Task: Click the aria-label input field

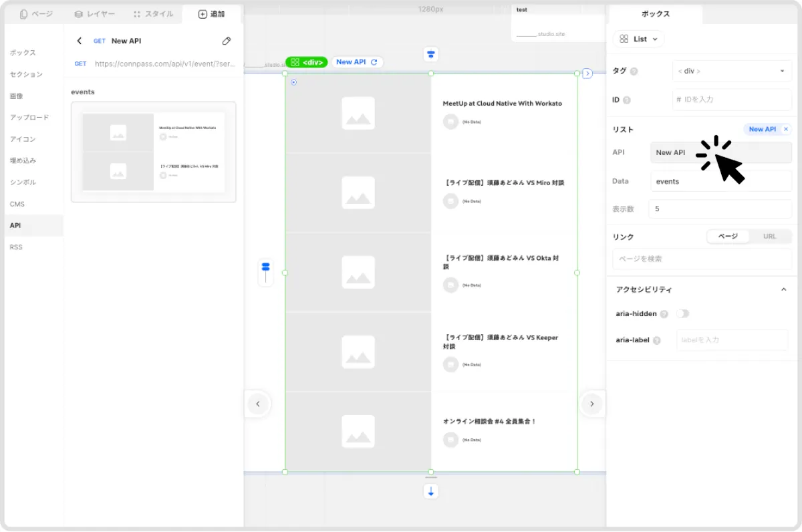Action: pos(732,340)
